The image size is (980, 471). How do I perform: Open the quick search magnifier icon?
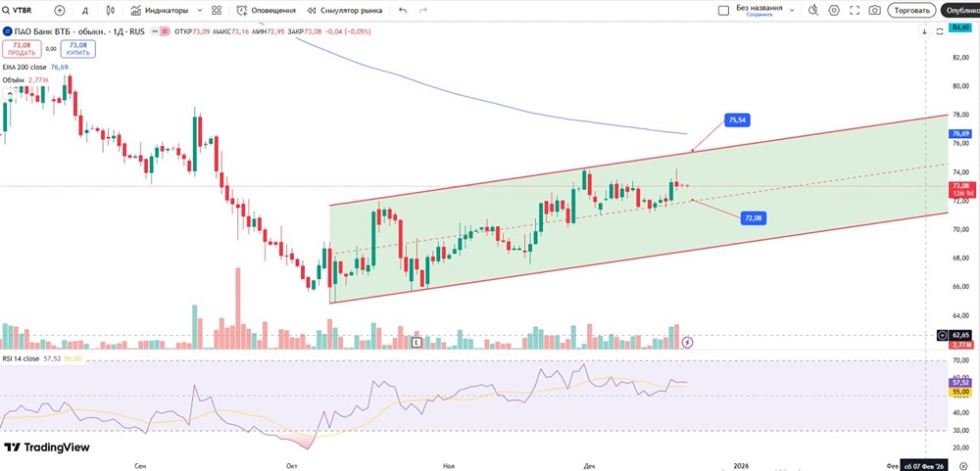pos(813,10)
